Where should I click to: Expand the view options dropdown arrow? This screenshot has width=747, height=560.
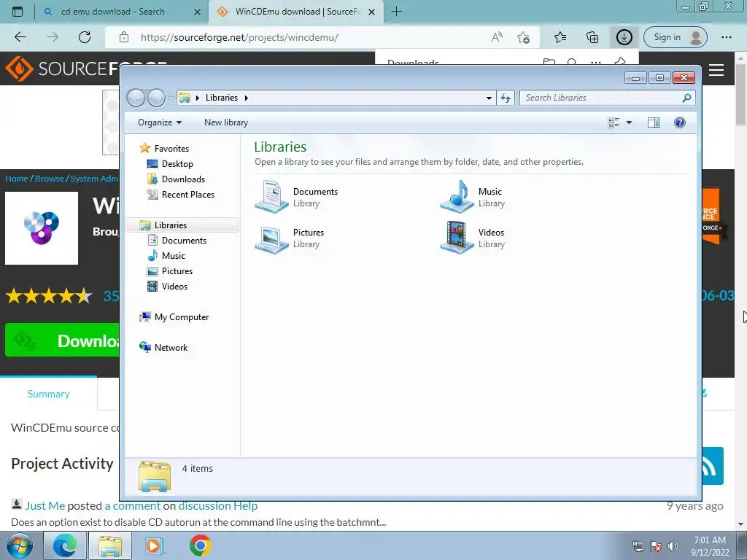(629, 122)
